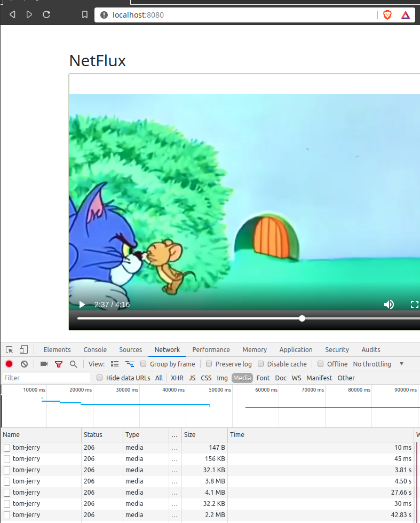Screen dimensions: 420x523
Task: Capture screenshots with the camera icon
Action: tap(44, 364)
